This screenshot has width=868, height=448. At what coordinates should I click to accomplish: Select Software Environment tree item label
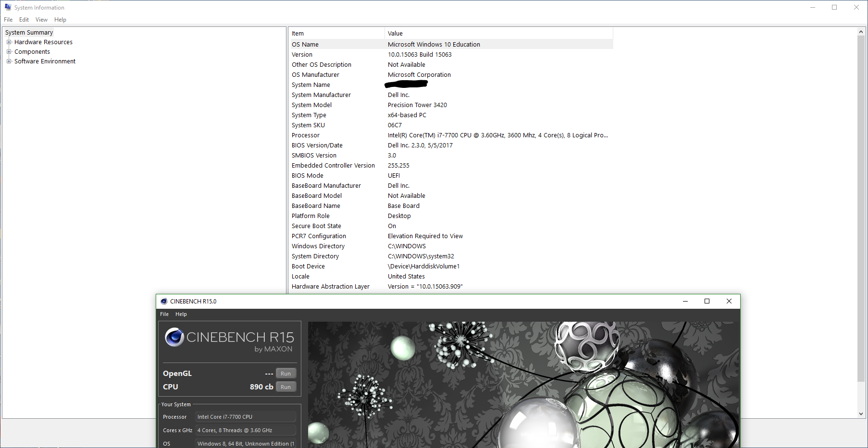coord(45,61)
